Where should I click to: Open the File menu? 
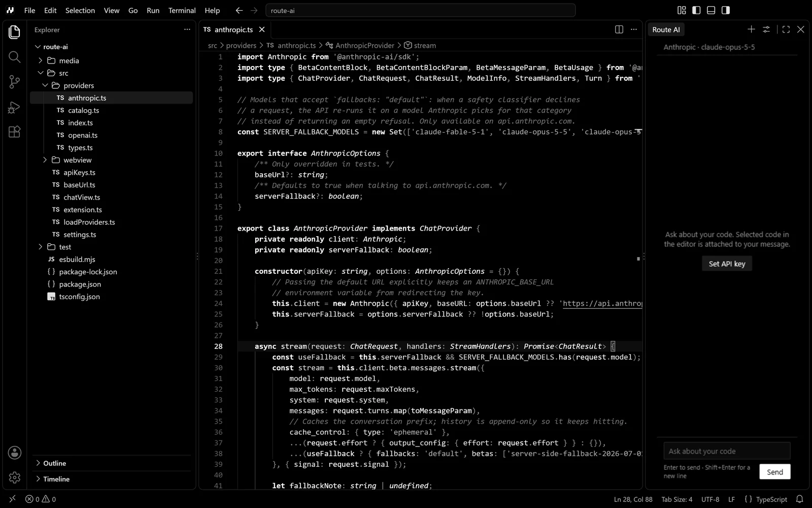pos(29,10)
